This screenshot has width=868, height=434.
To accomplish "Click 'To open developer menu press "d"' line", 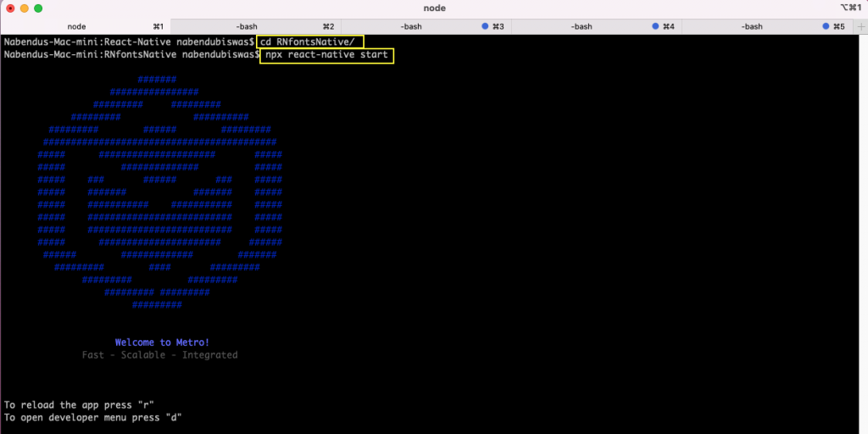I will pyautogui.click(x=92, y=417).
